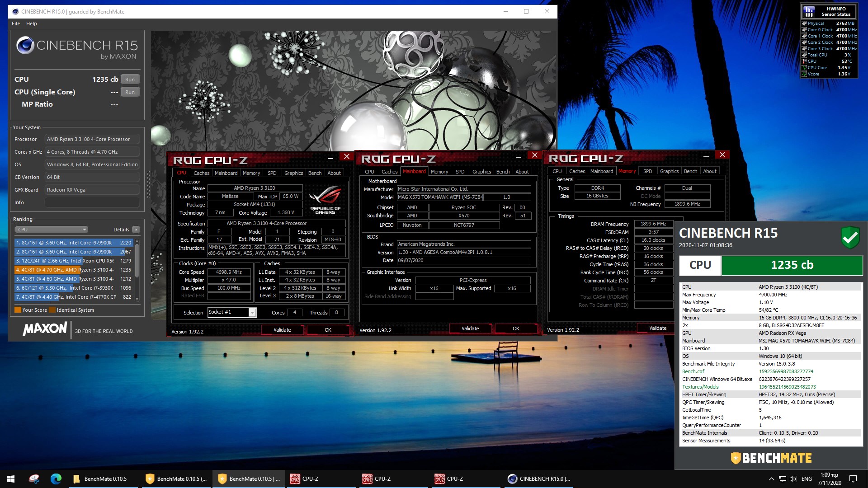Viewport: 868px width, 488px height.
Task: Click the volume speaker tray icon
Action: coord(793,479)
